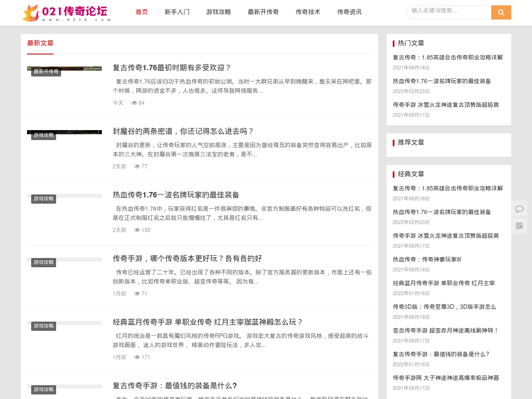Click the eye icon next to 192 views
This screenshot has width=532, height=399.
click(137, 230)
